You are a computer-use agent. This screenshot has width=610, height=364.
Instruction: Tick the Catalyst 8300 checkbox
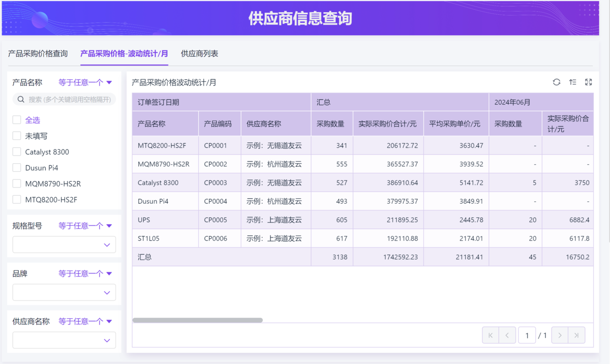pyautogui.click(x=17, y=152)
